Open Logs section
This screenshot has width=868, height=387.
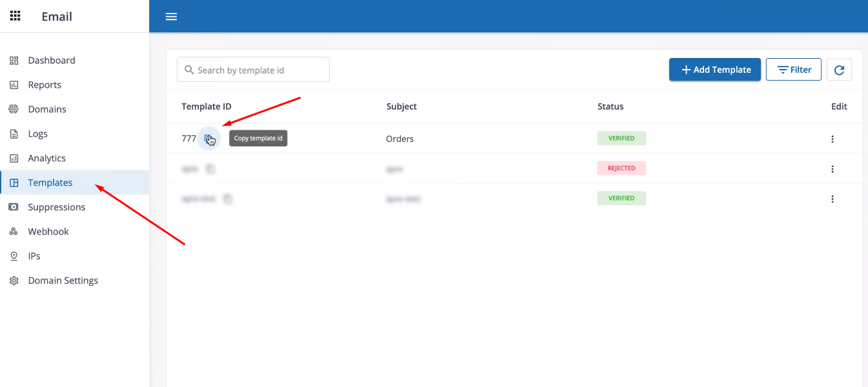38,134
